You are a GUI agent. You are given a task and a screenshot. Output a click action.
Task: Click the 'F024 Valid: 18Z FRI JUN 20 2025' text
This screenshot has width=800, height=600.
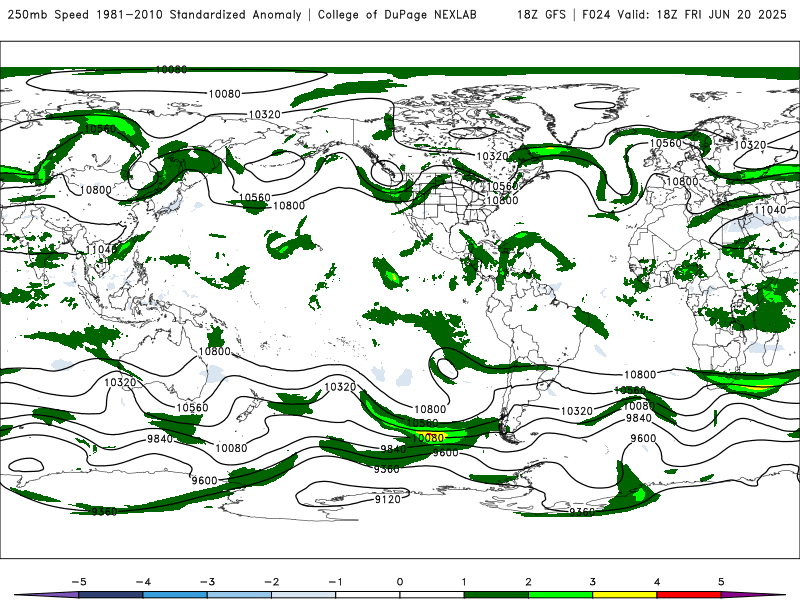(684, 15)
